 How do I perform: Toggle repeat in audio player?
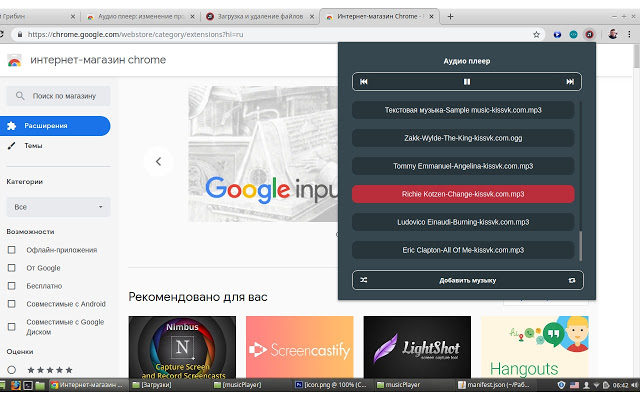tap(572, 280)
